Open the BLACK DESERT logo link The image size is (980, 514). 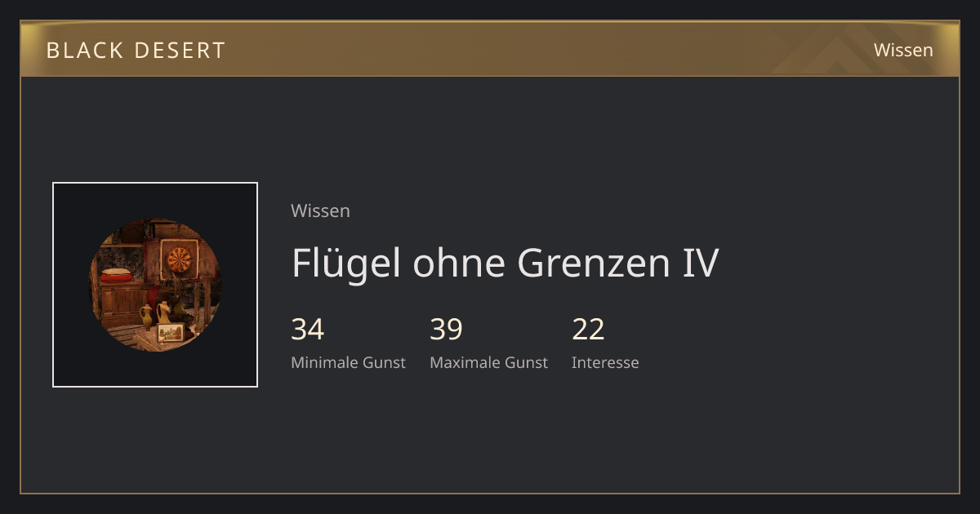click(136, 51)
